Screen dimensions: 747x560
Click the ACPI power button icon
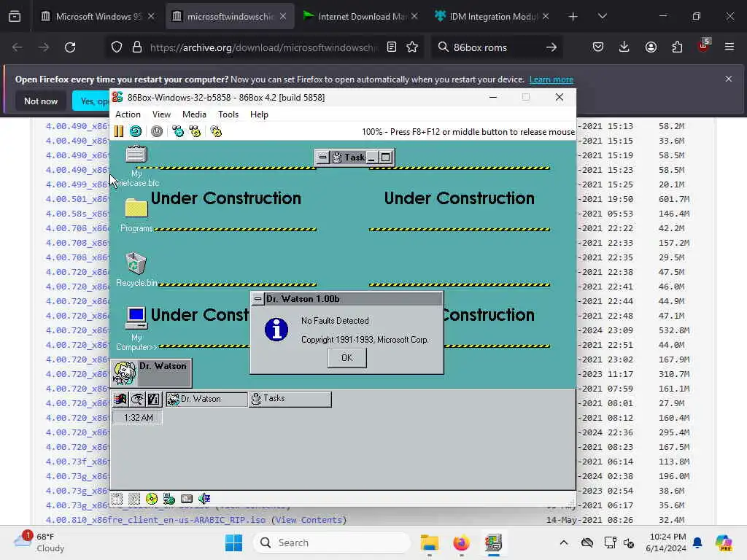coord(157,131)
